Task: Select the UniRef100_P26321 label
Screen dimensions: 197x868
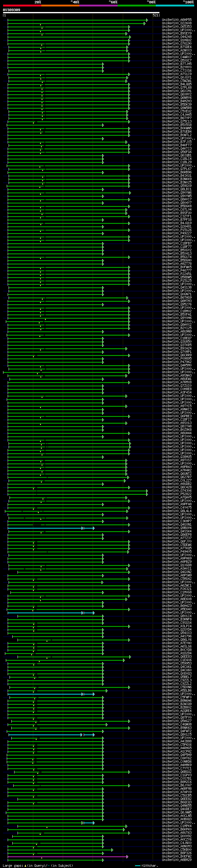Action: 176,589
